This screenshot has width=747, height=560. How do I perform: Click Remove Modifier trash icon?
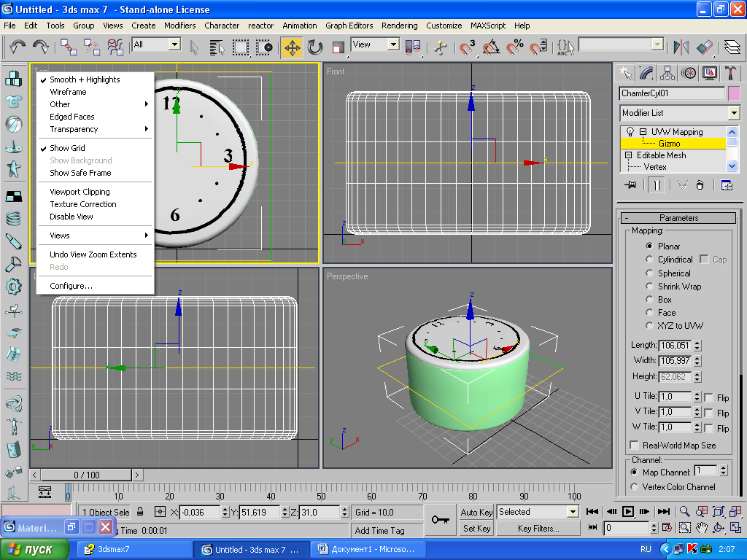700,184
